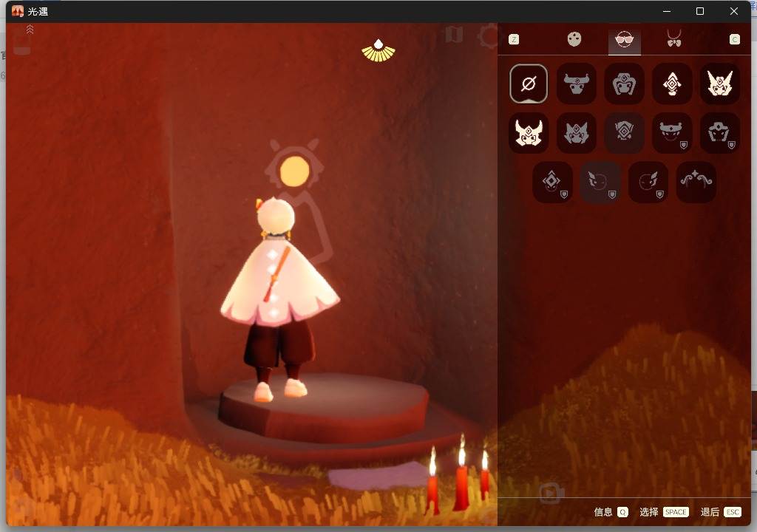Switch to the necklace tab

click(674, 38)
